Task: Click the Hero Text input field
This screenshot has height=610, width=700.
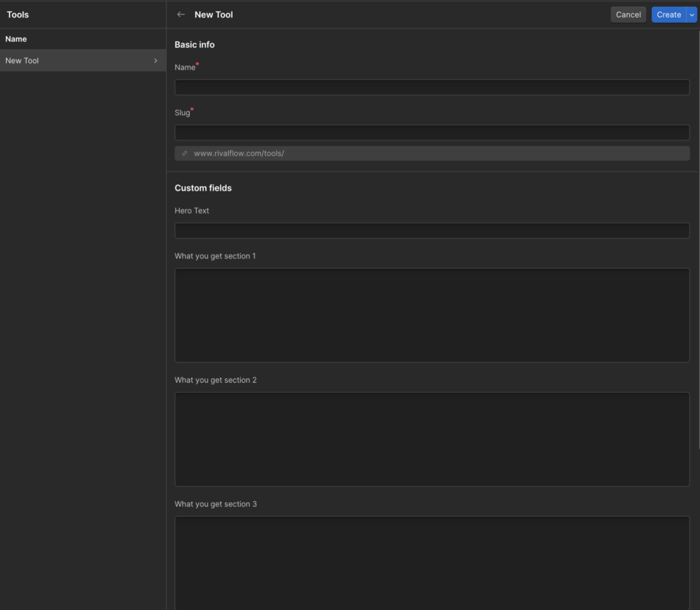Action: pos(432,230)
